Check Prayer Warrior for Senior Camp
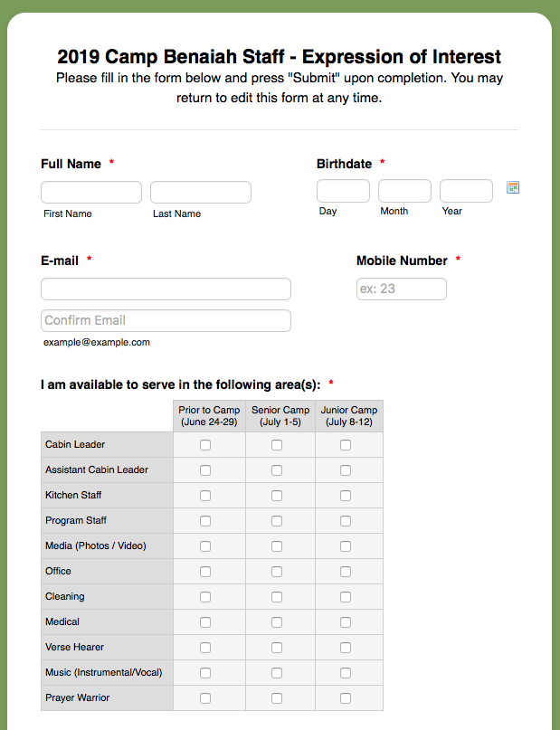This screenshot has width=560, height=730. [276, 698]
